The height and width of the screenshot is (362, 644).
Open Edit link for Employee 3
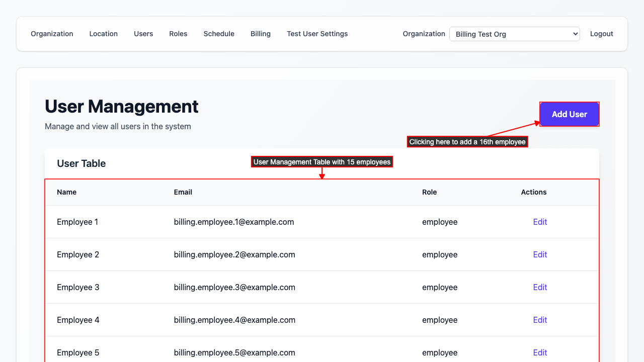[x=540, y=287]
